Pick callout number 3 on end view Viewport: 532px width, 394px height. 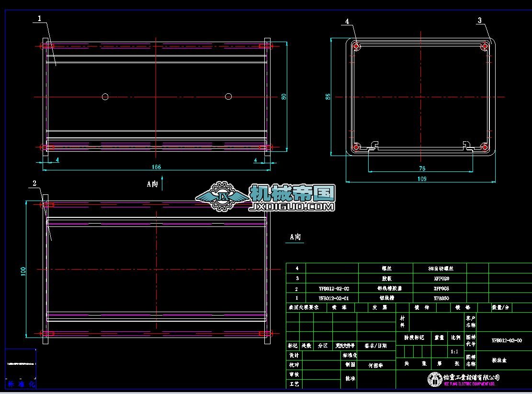point(479,20)
